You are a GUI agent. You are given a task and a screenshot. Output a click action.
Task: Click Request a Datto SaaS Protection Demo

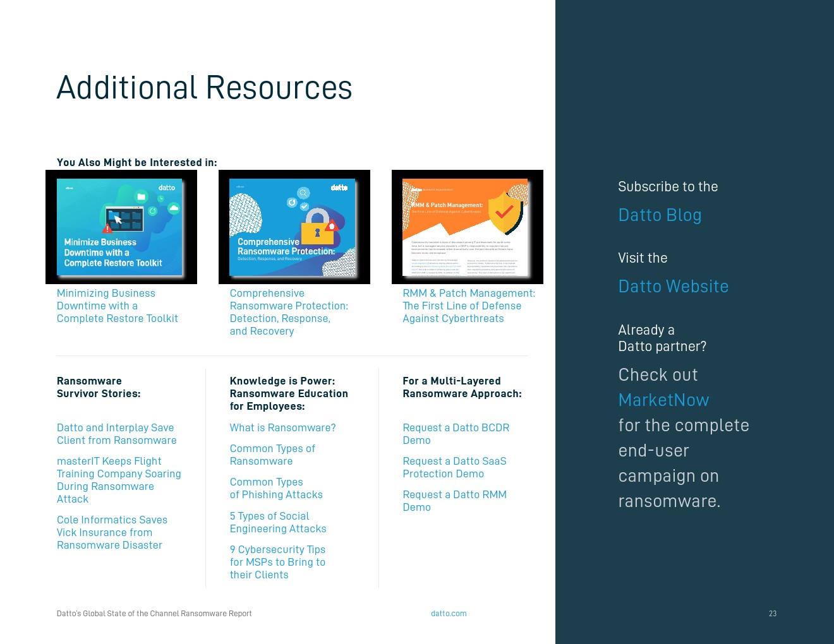(454, 468)
